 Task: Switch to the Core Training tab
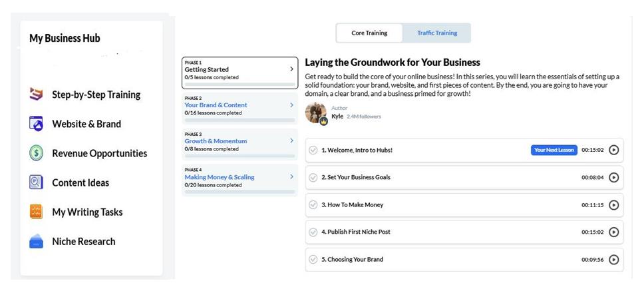[369, 33]
